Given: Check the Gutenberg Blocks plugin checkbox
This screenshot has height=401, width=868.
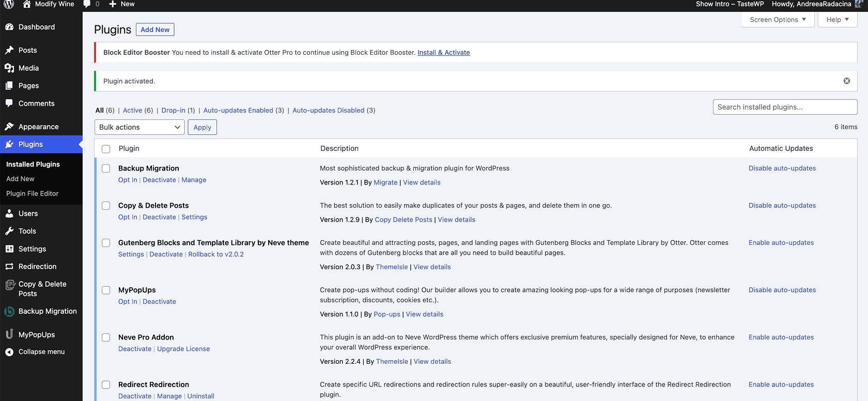Looking at the screenshot, I should (x=106, y=243).
